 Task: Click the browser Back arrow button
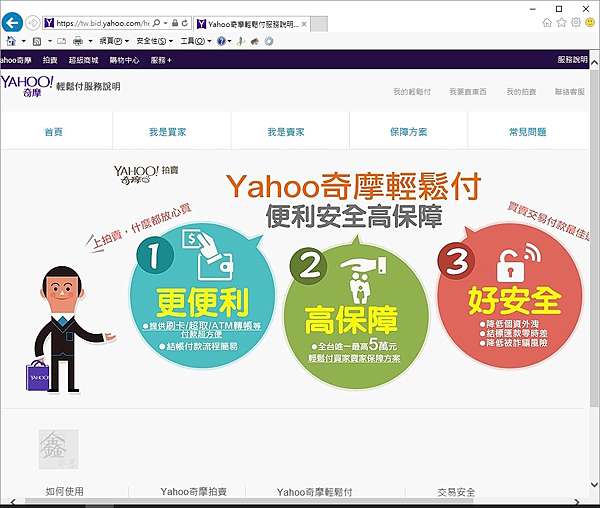[12, 23]
